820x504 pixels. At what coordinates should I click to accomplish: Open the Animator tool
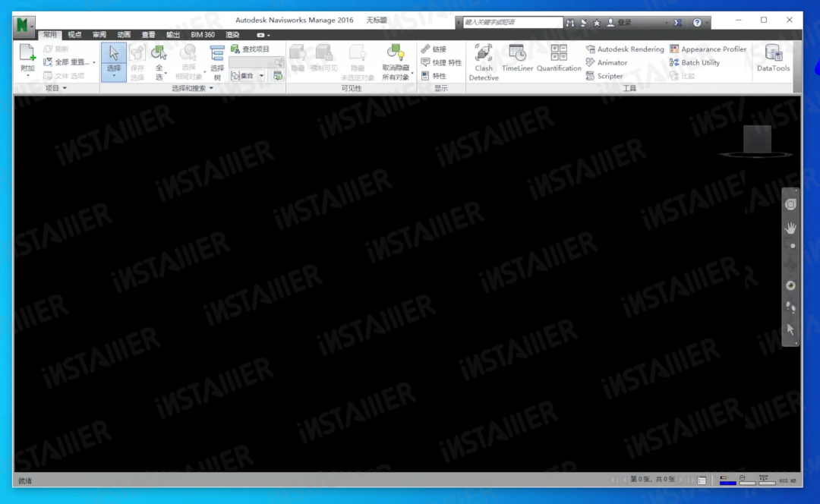pos(607,63)
